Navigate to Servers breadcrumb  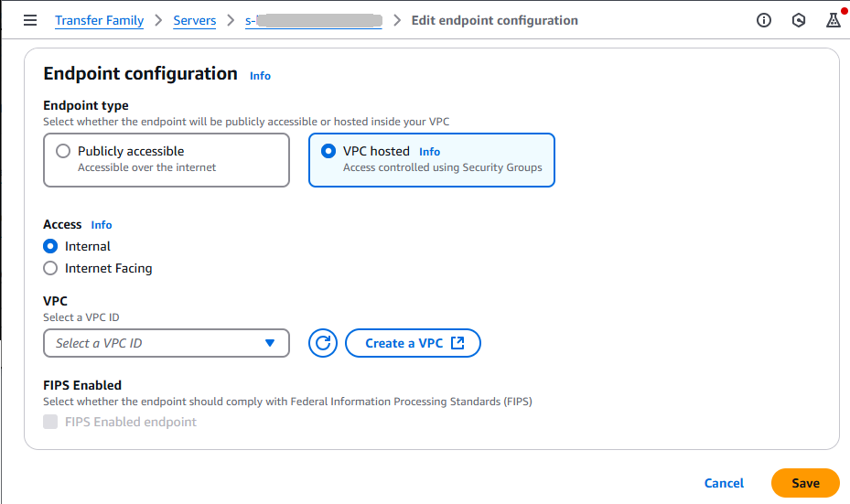(x=195, y=20)
